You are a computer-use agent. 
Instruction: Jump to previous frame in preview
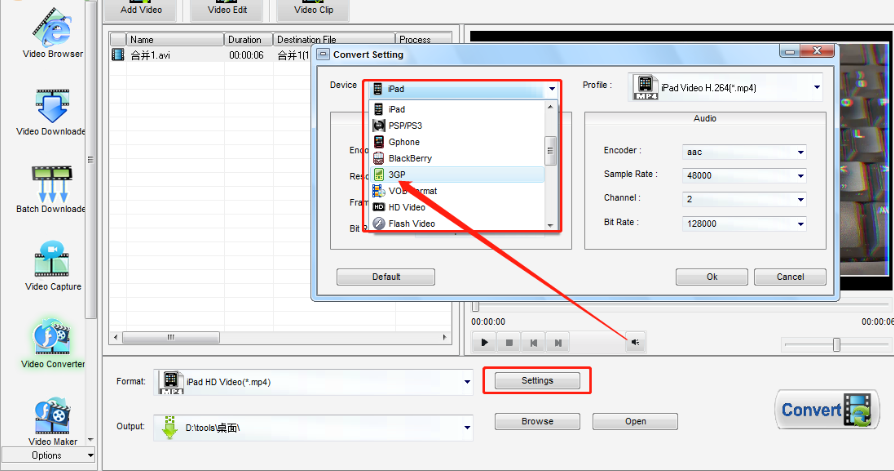pos(534,343)
